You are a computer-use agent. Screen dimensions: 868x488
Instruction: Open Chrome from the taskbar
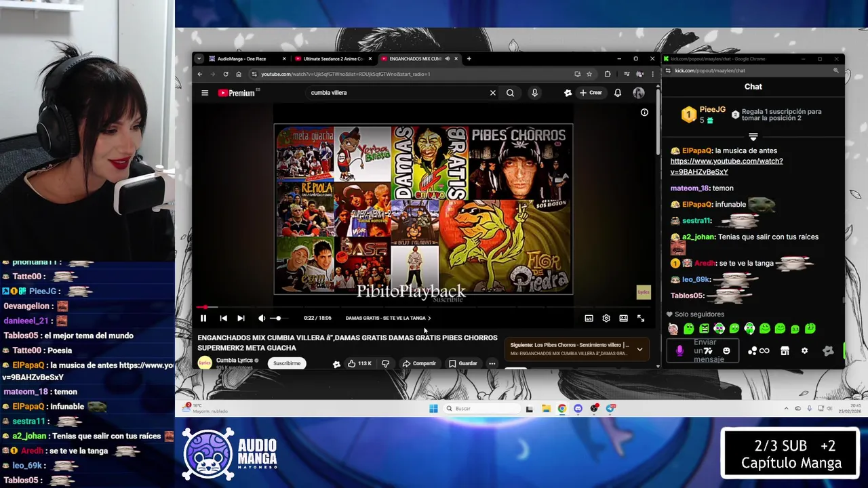[562, 409]
